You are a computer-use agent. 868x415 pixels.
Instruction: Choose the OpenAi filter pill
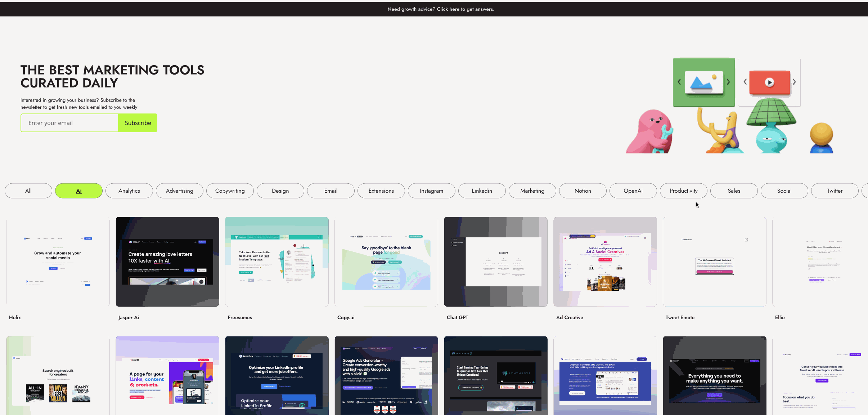coord(633,191)
